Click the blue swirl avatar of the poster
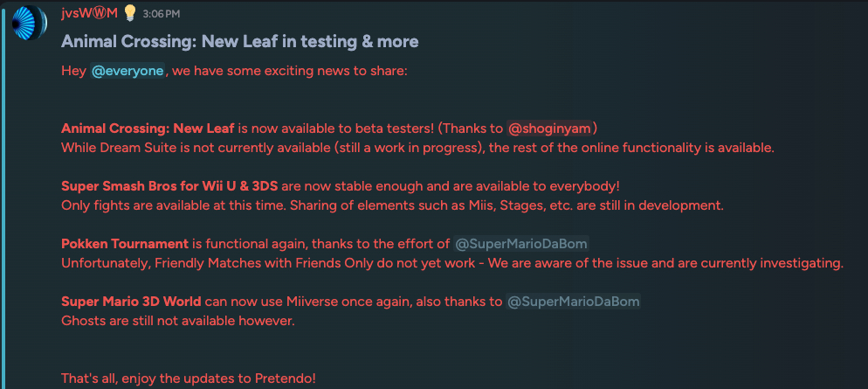Image resolution: width=868 pixels, height=389 pixels. (30, 24)
